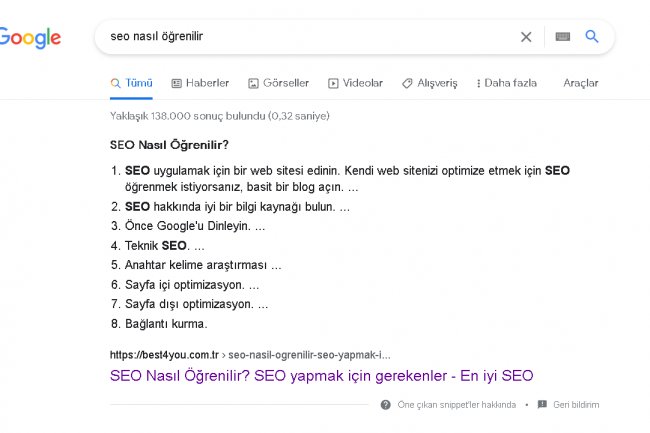Switch to the Görseller tab
Viewport: 650px width, 433px height.
pos(279,83)
